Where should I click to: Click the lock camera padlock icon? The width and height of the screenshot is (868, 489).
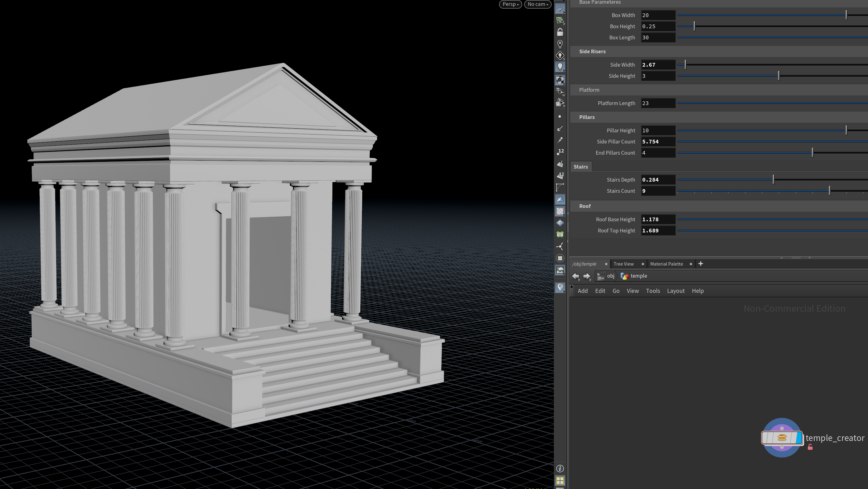[x=560, y=32]
